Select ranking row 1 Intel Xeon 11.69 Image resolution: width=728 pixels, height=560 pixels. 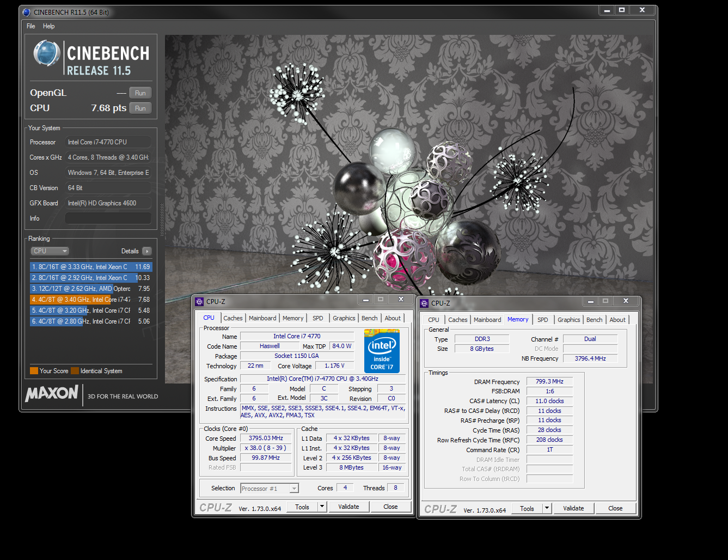point(91,267)
